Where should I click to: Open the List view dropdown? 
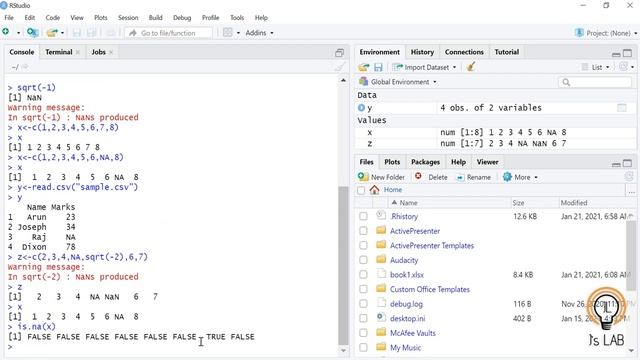(596, 67)
